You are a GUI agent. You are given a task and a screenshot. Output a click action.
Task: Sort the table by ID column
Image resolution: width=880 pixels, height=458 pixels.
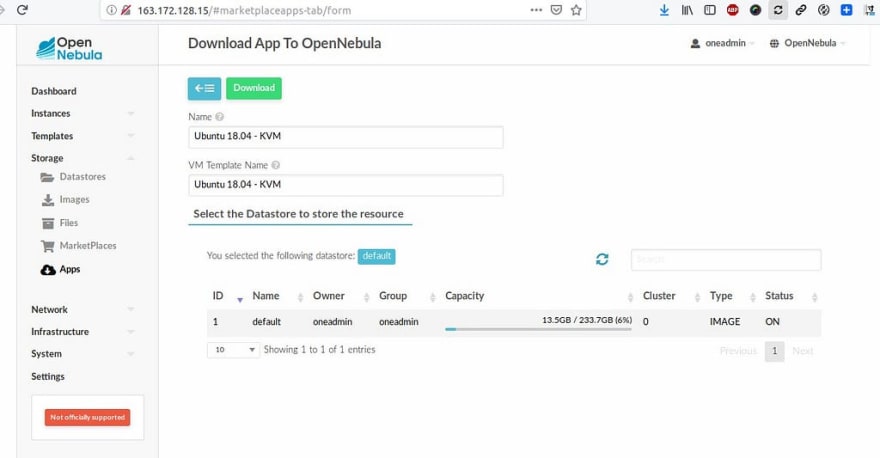(226, 296)
